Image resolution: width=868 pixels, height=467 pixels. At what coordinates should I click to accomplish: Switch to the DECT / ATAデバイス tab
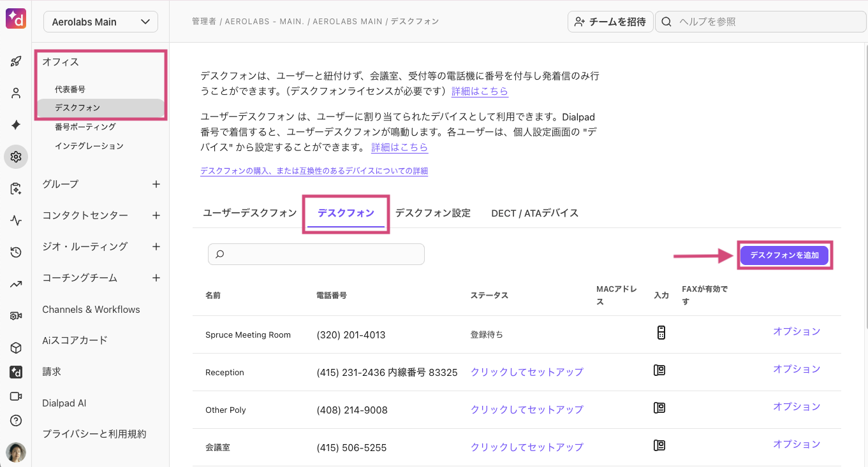pos(534,213)
